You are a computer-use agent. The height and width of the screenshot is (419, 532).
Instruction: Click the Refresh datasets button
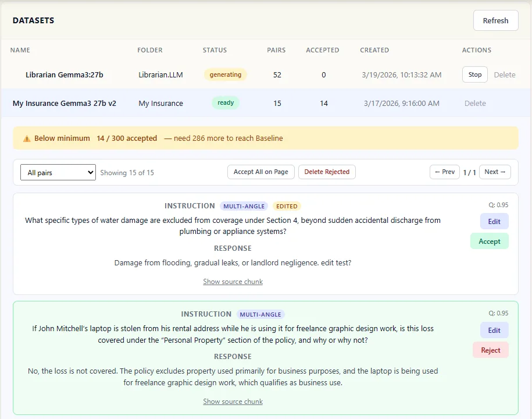point(495,20)
